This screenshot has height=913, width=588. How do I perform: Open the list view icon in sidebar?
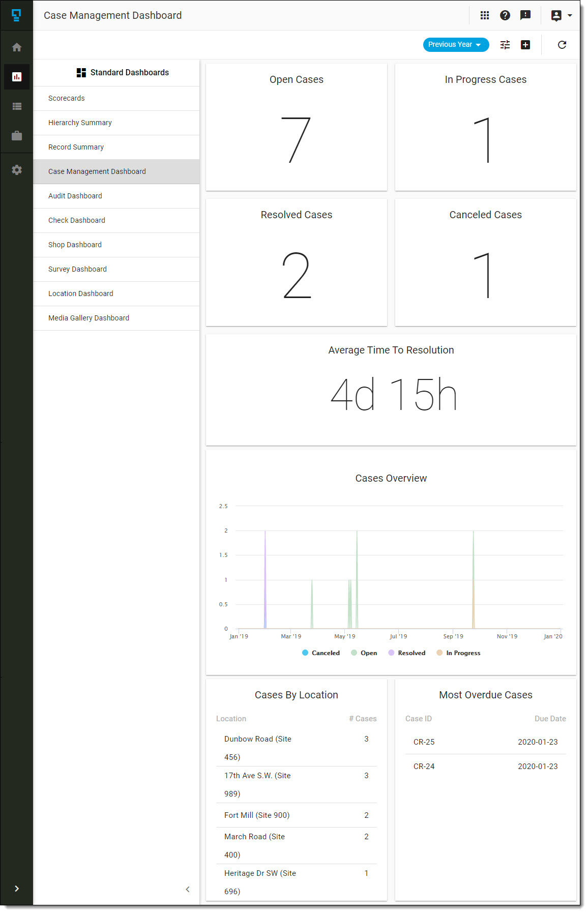click(17, 106)
